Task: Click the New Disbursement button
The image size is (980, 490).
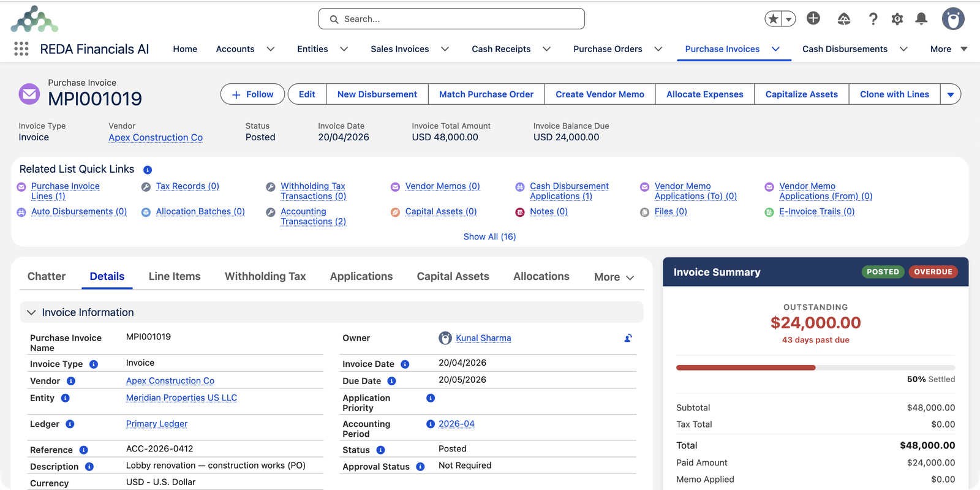Action: (377, 94)
